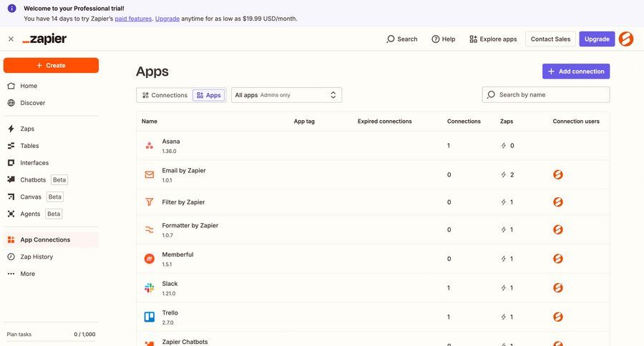Open Agents Beta in the sidebar
The height and width of the screenshot is (346, 644).
pos(51,214)
